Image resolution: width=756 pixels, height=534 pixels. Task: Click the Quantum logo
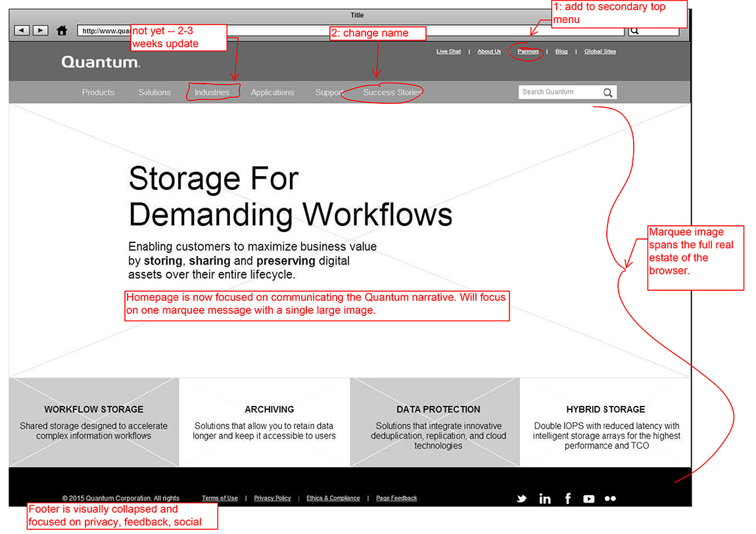tap(101, 62)
